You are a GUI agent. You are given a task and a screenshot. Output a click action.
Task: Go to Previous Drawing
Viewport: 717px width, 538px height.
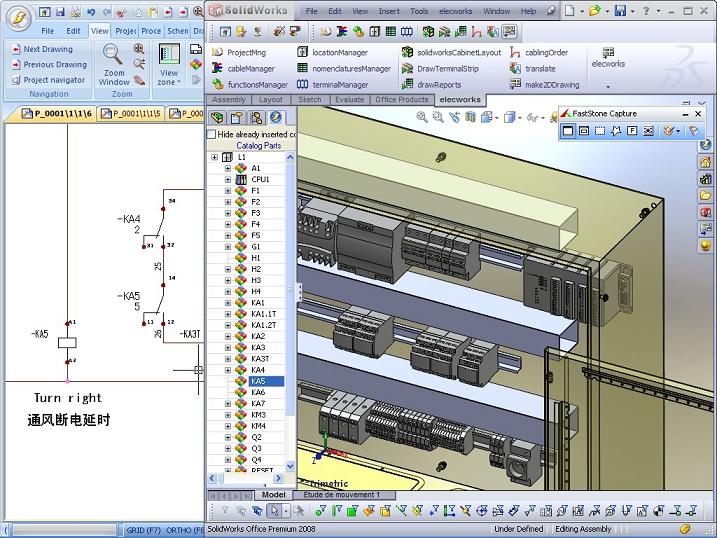(49, 64)
